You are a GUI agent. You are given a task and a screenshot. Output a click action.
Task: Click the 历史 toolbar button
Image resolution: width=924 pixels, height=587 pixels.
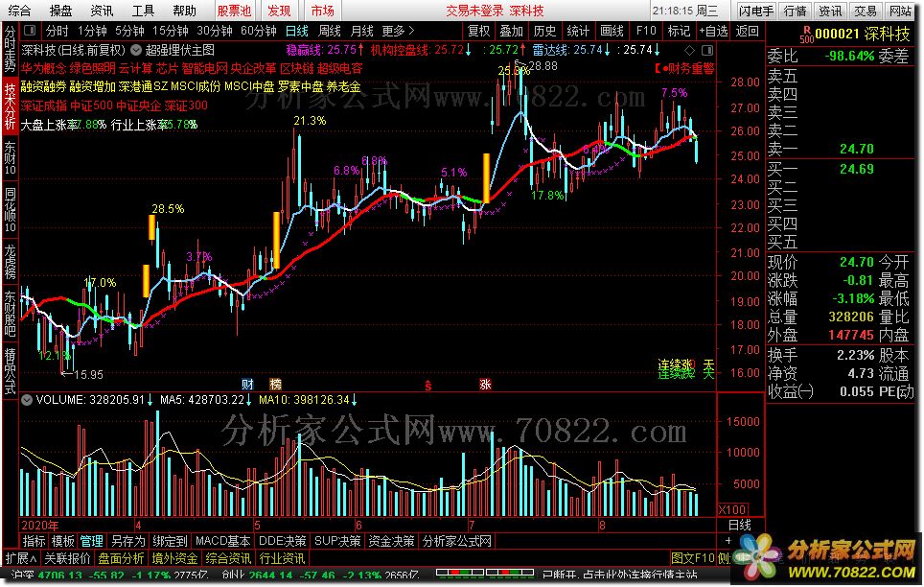tap(544, 31)
